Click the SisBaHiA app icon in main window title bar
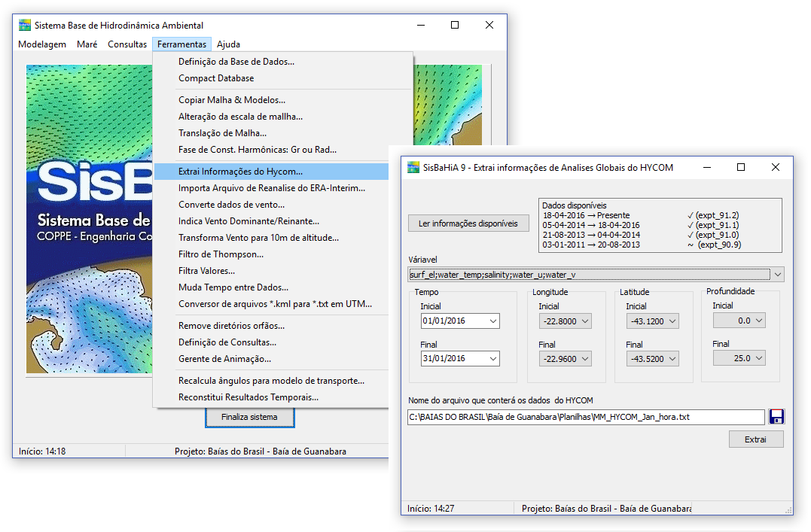The image size is (811, 532). [x=24, y=25]
